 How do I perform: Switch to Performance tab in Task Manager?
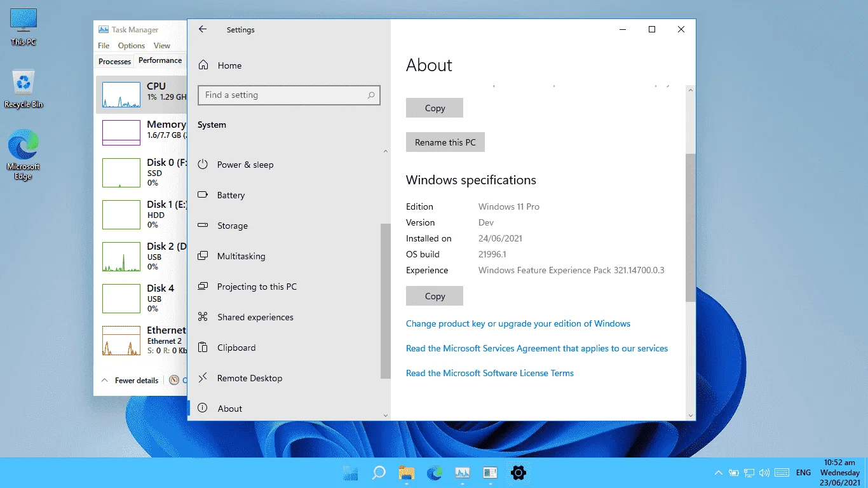(x=160, y=60)
